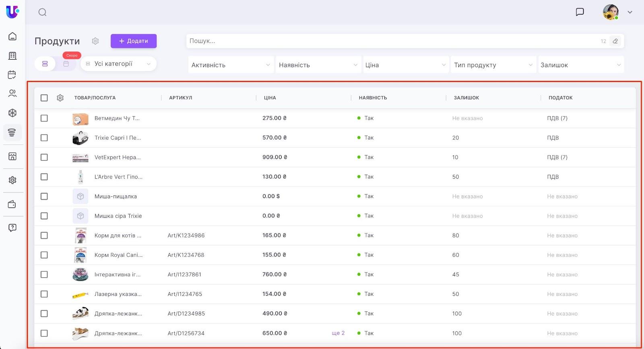
Task: Sort by the Ціна column header
Action: tap(270, 98)
